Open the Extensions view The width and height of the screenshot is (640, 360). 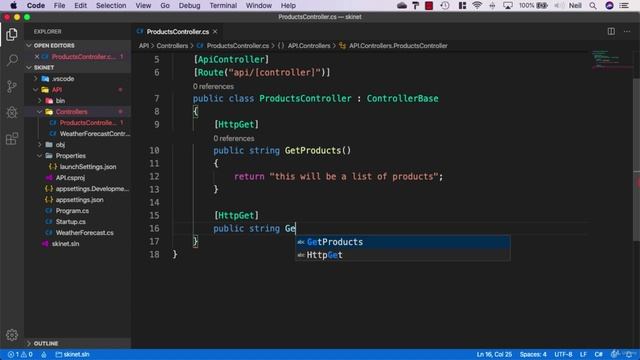tap(12, 138)
